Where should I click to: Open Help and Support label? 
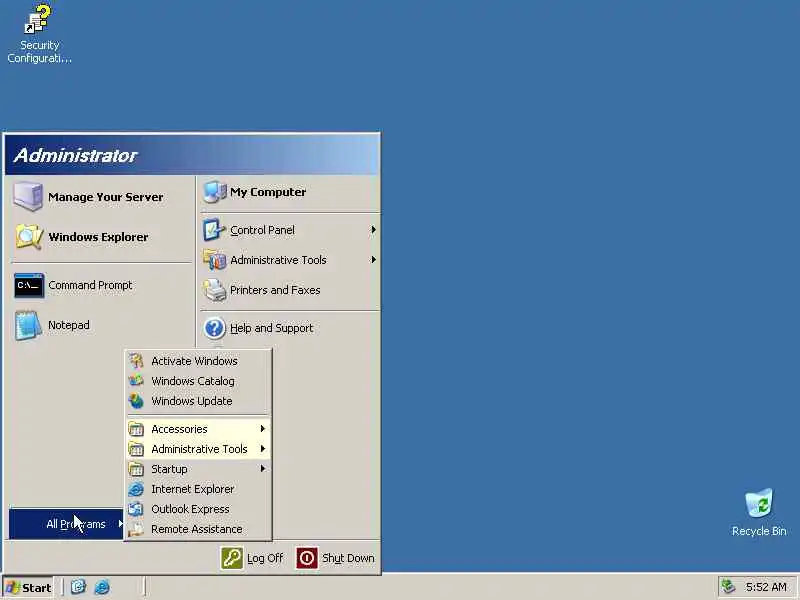[x=271, y=328]
